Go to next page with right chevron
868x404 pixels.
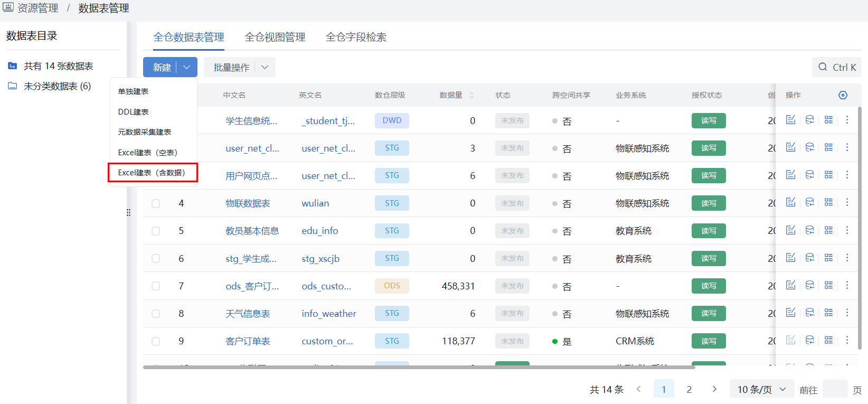(714, 389)
